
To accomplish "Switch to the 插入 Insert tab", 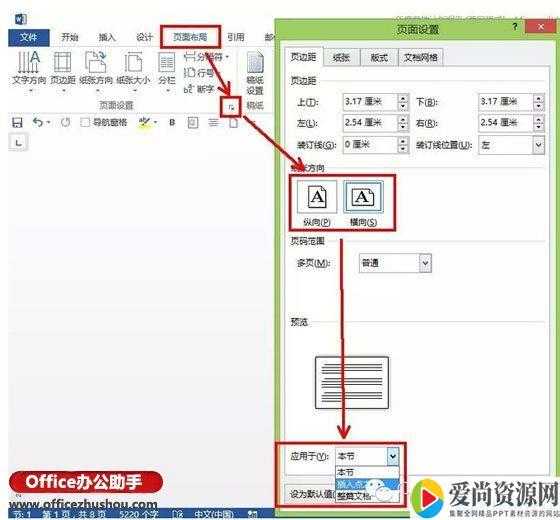I will [107, 37].
